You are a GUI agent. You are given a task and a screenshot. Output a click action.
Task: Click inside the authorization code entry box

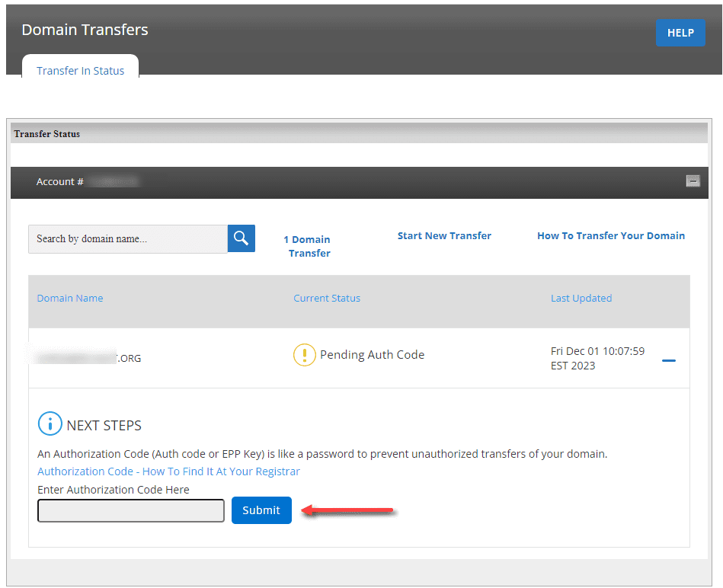[130, 510]
